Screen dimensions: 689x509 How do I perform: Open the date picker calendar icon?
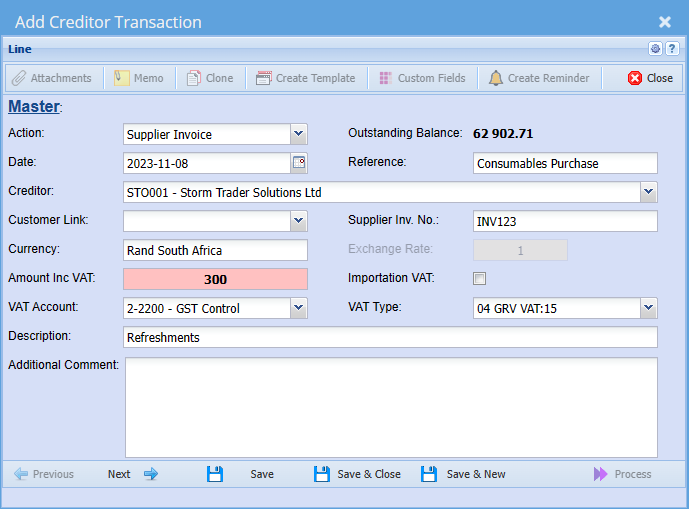[x=299, y=163]
